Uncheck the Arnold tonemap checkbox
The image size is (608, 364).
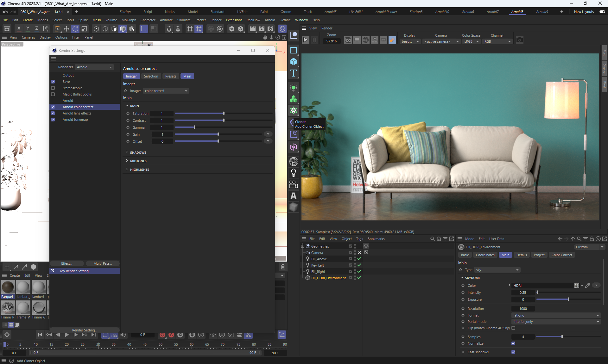point(53,120)
